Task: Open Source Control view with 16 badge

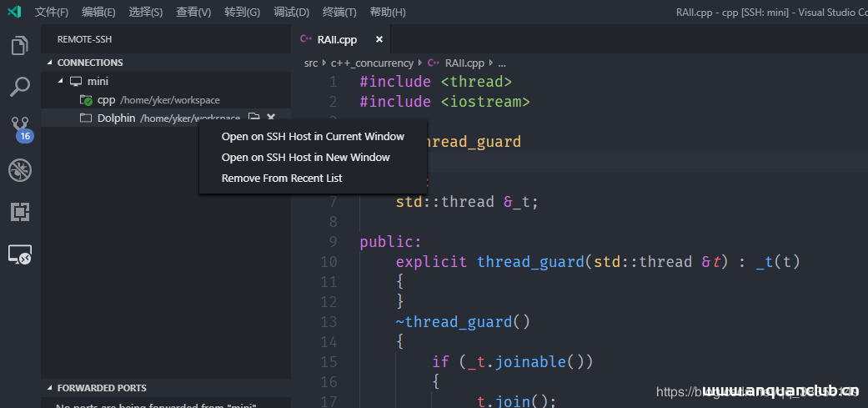Action: (x=21, y=128)
